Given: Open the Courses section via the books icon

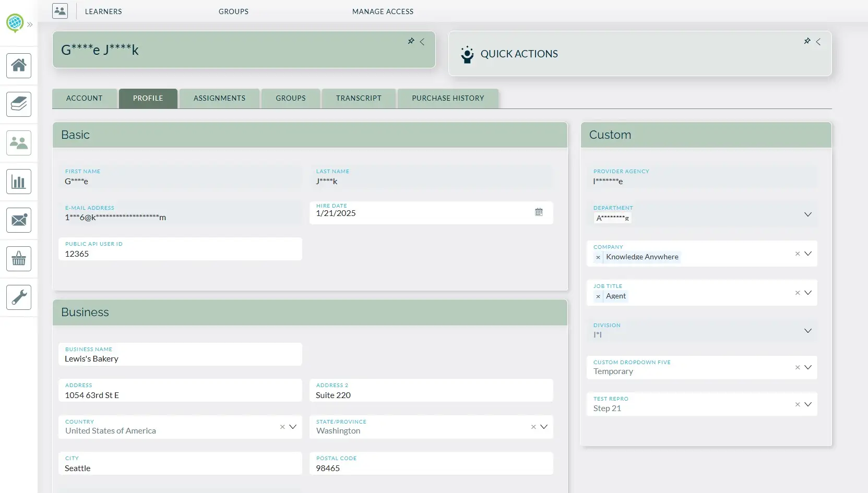Looking at the screenshot, I should click(19, 104).
